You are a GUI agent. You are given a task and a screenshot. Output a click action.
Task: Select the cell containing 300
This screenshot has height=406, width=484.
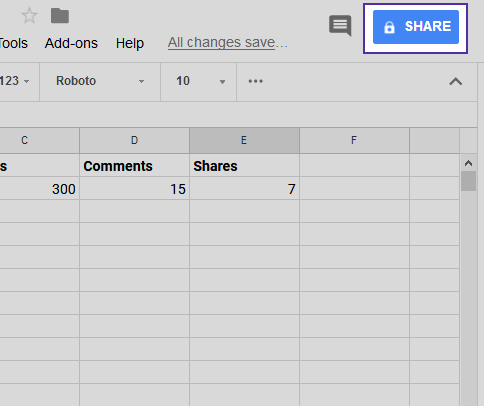pos(40,189)
